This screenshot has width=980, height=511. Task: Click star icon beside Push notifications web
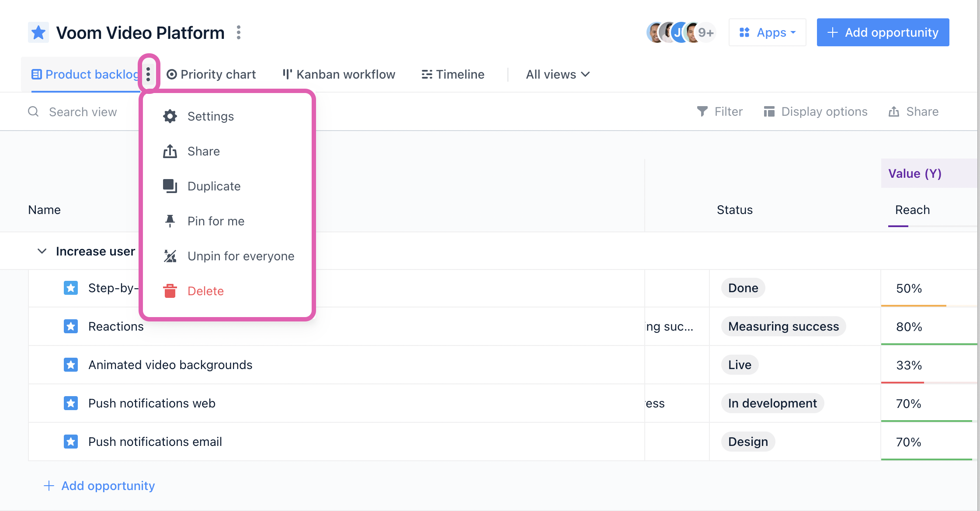coord(71,403)
